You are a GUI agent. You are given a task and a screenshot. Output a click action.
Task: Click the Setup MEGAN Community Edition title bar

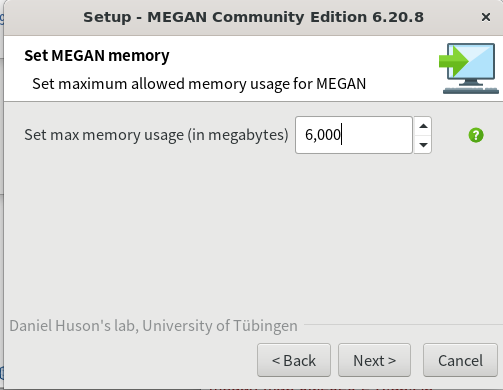pyautogui.click(x=253, y=17)
